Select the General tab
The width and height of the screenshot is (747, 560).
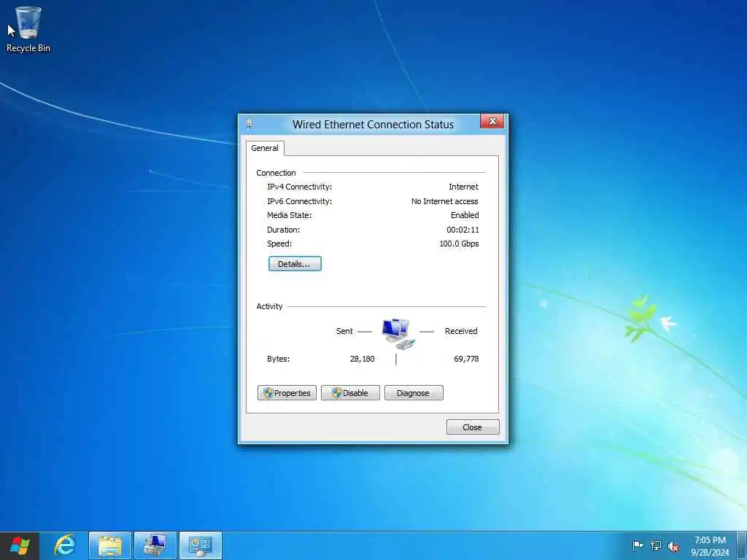265,148
